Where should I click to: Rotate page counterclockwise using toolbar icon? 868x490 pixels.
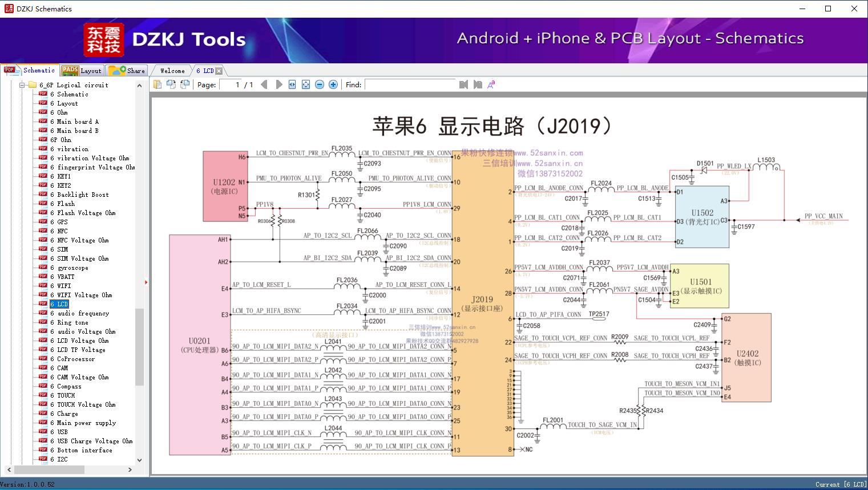(171, 84)
